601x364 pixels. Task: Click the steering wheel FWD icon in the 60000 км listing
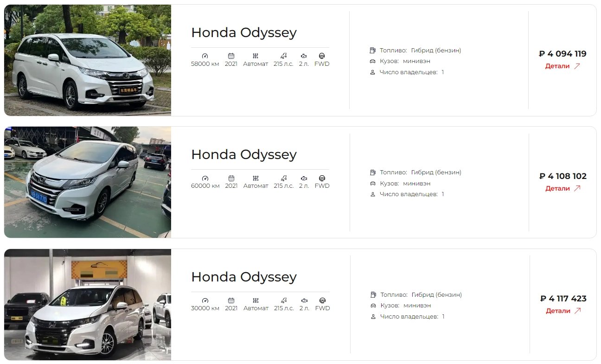pos(322,178)
